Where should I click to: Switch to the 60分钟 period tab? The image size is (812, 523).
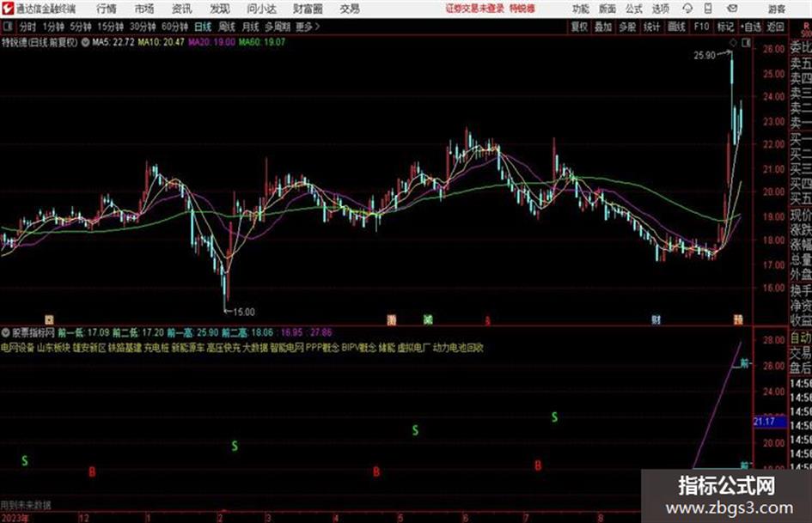(x=174, y=27)
